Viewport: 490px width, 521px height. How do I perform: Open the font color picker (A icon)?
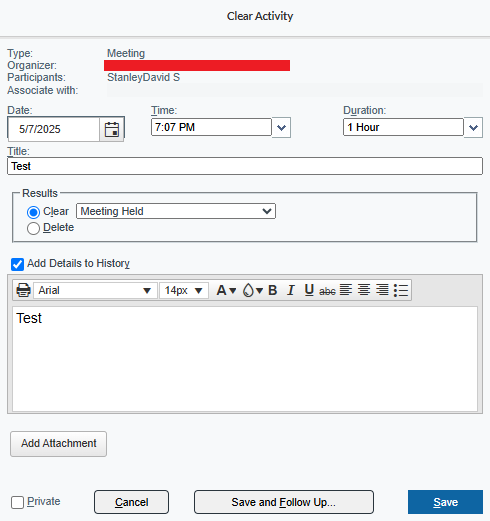pos(226,290)
